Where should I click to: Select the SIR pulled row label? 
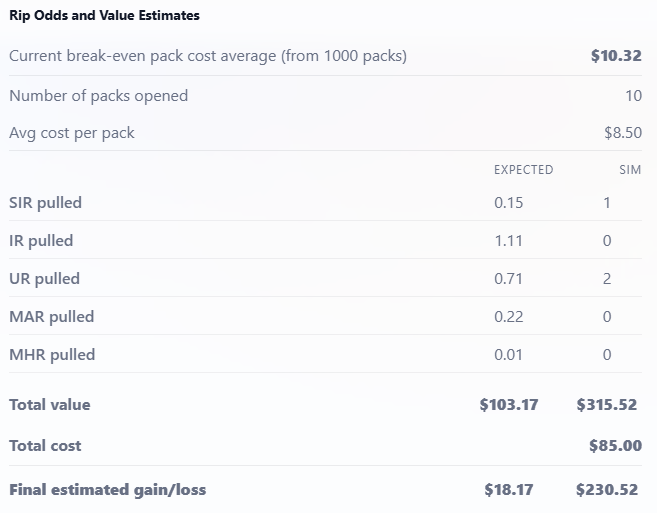click(x=45, y=203)
